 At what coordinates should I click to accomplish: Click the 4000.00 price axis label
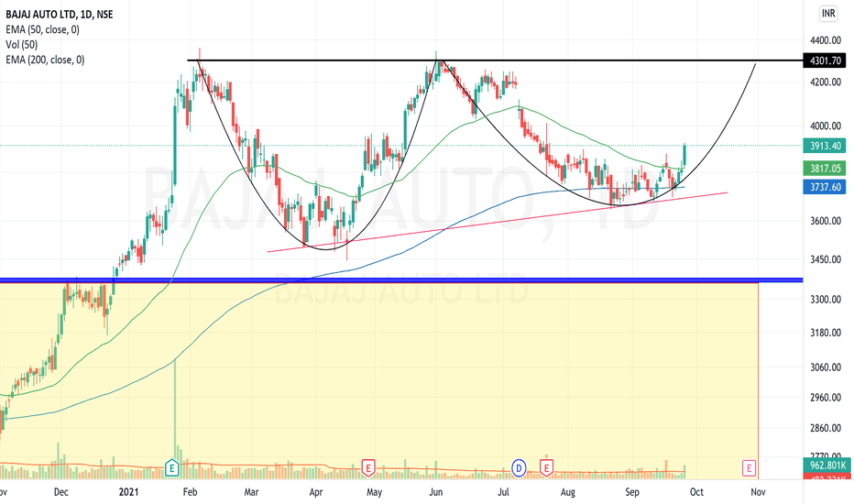(x=826, y=126)
